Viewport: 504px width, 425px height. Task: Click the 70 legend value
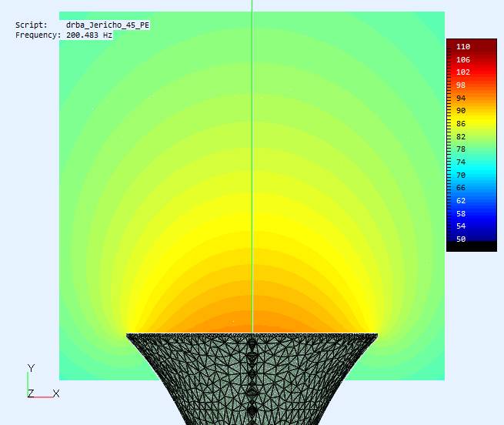461,175
